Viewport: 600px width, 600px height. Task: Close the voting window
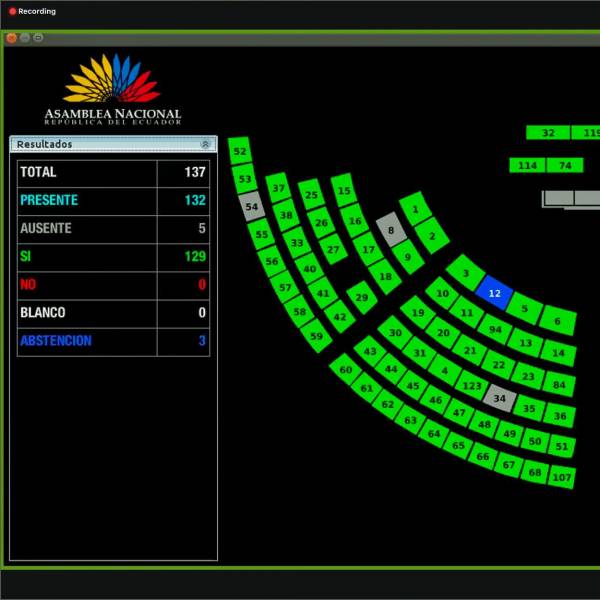tap(11, 37)
